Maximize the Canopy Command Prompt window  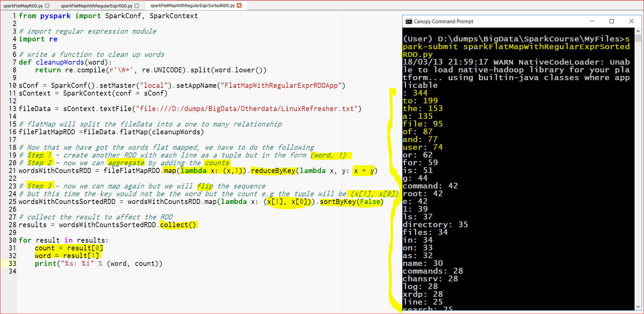tap(612, 21)
